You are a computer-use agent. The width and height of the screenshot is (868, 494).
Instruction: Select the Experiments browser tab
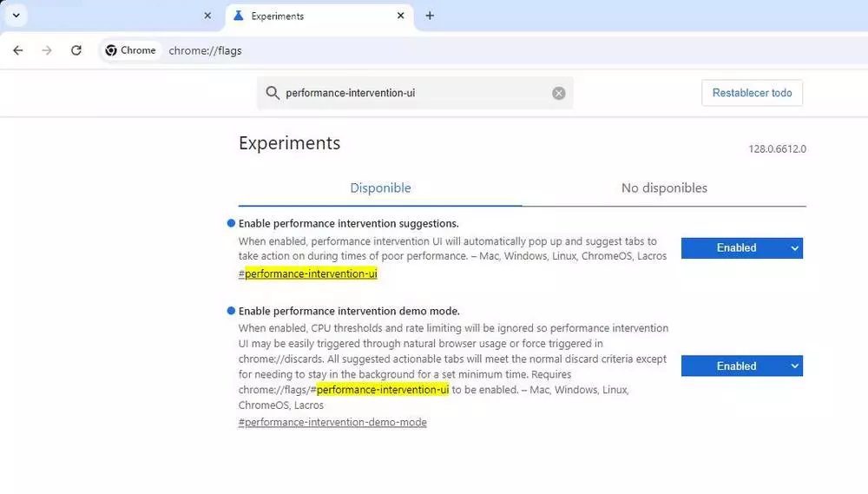click(x=319, y=16)
